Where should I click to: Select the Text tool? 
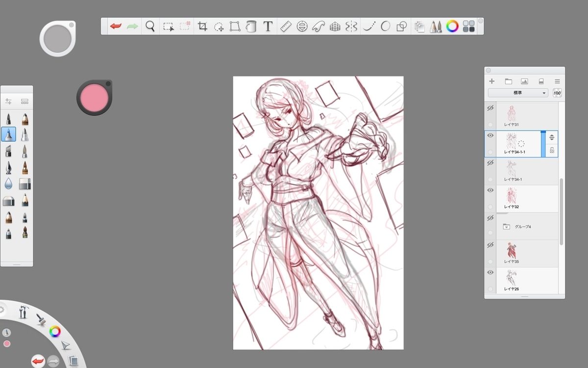268,26
